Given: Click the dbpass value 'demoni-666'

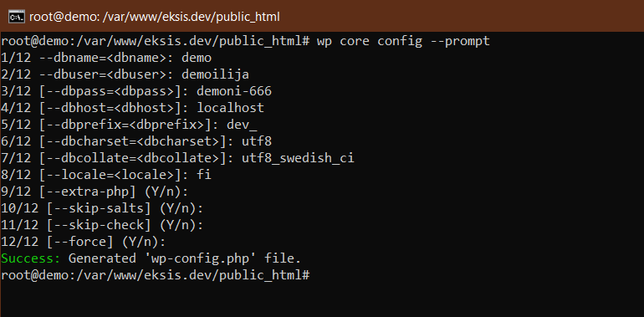Looking at the screenshot, I should [234, 91].
